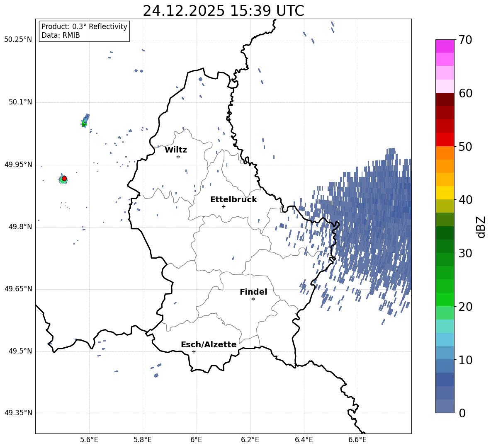Click the 50.1°N latitude label

[20, 102]
